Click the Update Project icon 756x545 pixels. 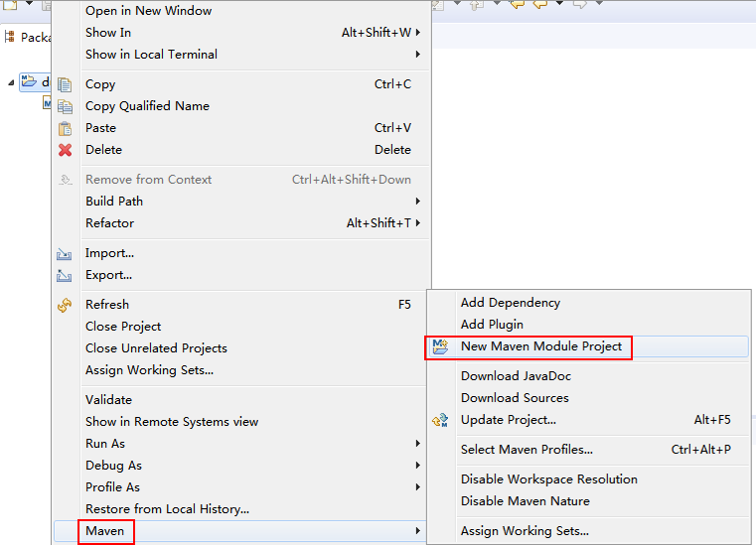pos(440,420)
